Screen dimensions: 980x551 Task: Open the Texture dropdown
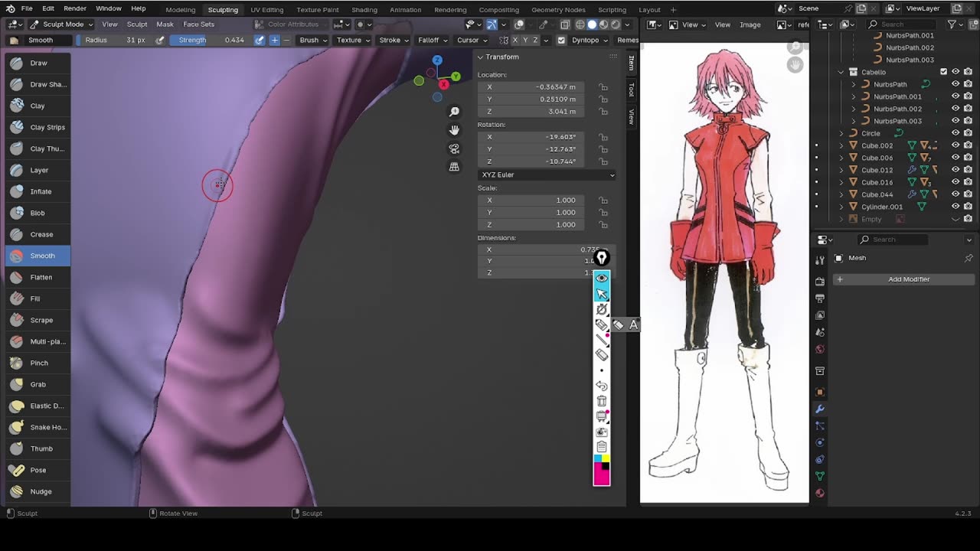(x=353, y=40)
